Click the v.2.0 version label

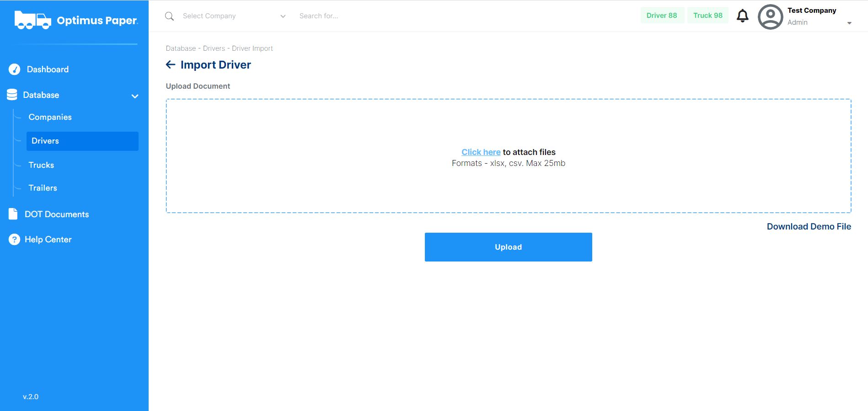click(x=31, y=397)
